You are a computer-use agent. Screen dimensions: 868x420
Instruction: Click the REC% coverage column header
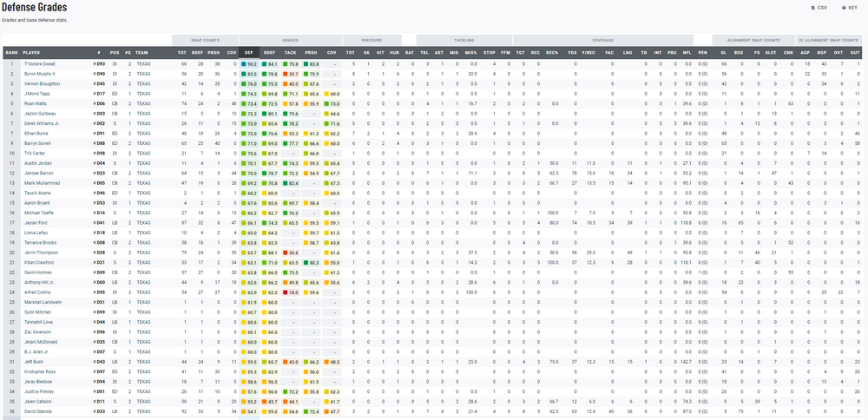(x=551, y=53)
